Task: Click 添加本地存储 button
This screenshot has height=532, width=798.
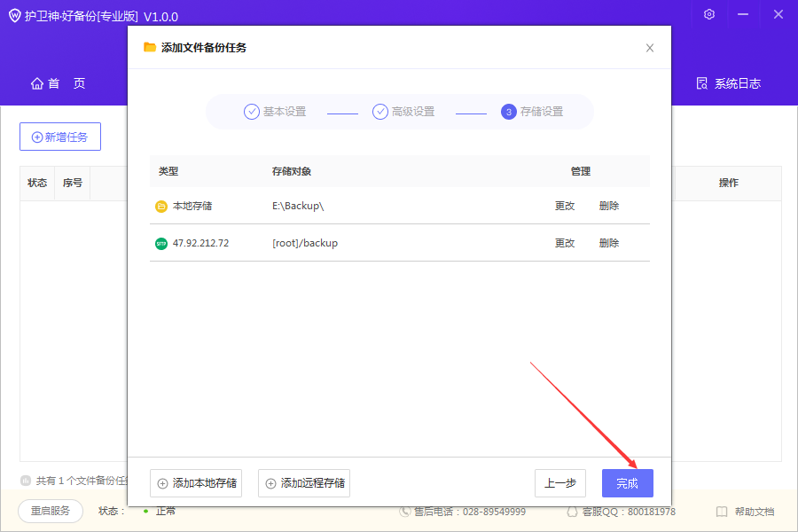Action: pyautogui.click(x=196, y=483)
